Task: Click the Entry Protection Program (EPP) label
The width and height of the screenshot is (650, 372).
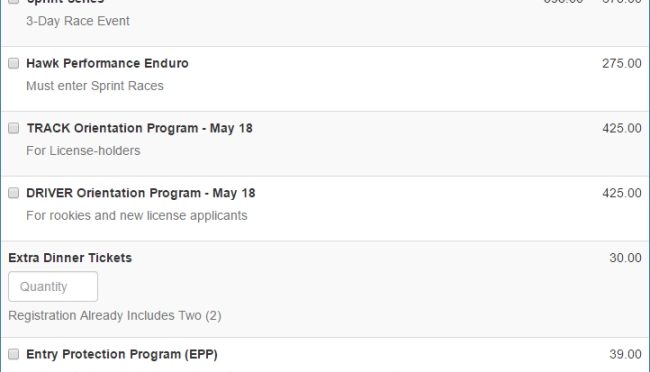Action: tap(122, 354)
